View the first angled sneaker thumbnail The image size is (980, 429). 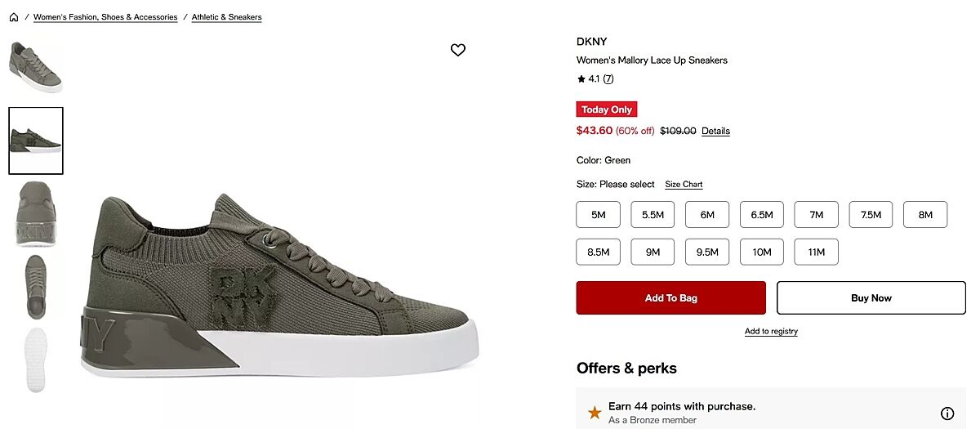pos(35,66)
